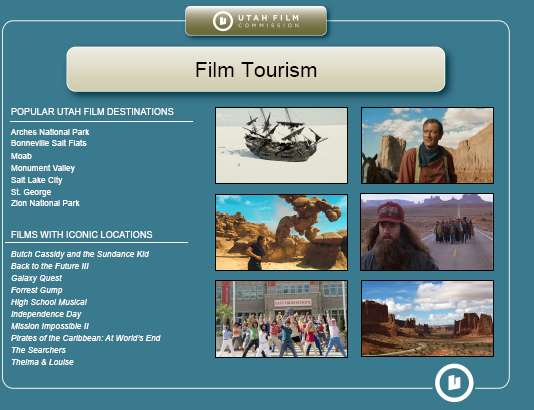Click the Moab destination entry
The height and width of the screenshot is (410, 534).
(21, 156)
